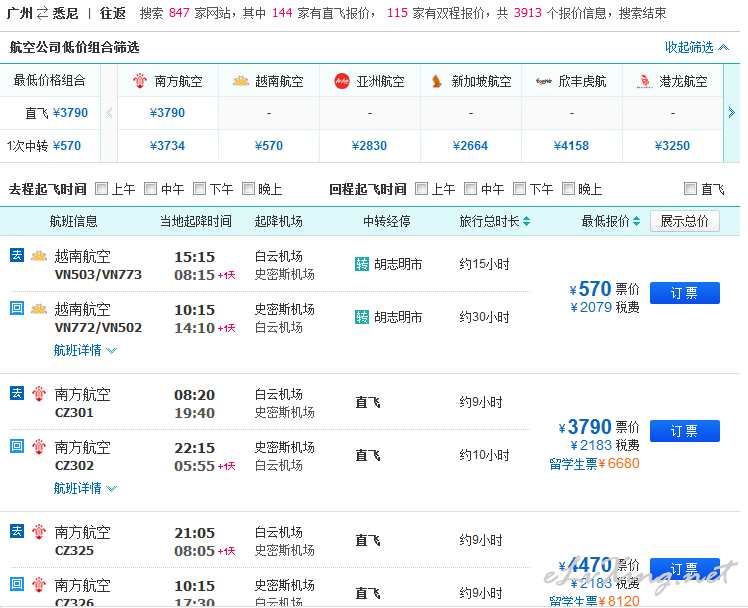Check return departure 中午 checkbox
Viewport: 748px width, 608px height.
pos(470,189)
